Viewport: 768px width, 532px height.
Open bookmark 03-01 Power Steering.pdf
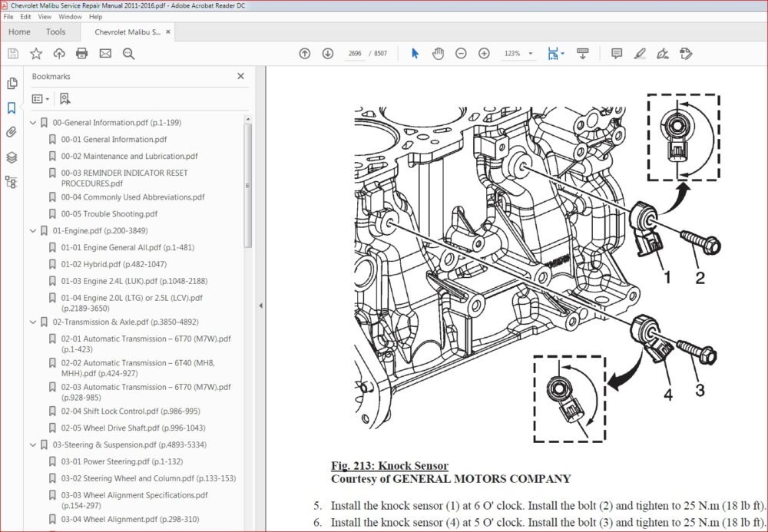click(121, 461)
